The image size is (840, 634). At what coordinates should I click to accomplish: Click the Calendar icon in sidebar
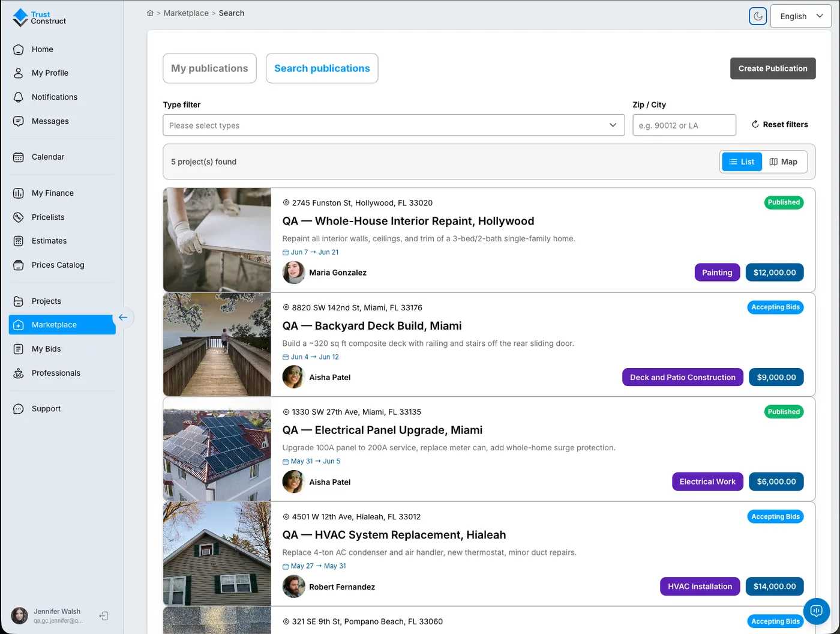click(x=19, y=157)
